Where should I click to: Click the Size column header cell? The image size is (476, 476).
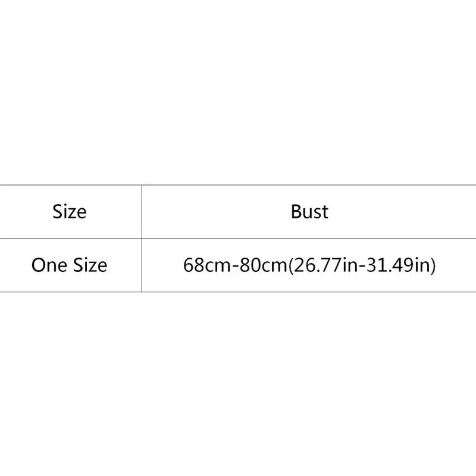[x=70, y=211]
